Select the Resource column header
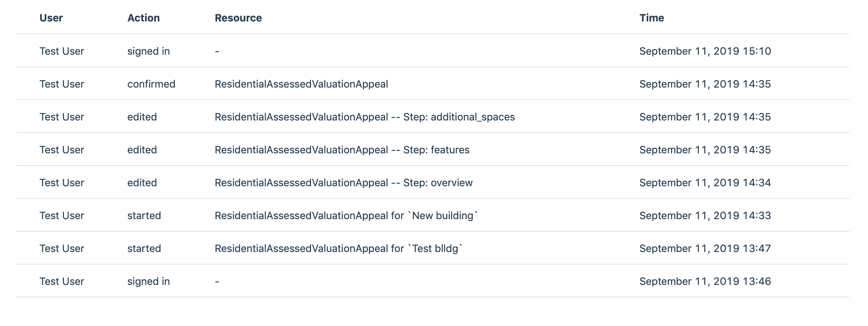 (x=238, y=18)
